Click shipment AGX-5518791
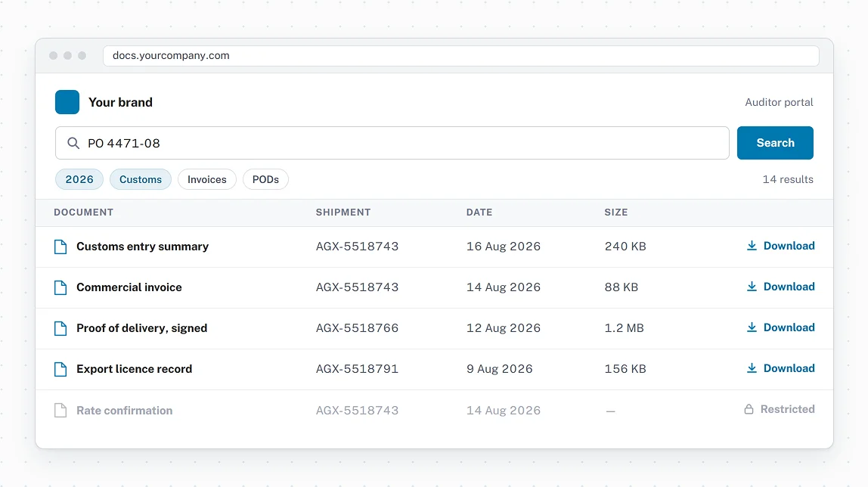 (357, 369)
